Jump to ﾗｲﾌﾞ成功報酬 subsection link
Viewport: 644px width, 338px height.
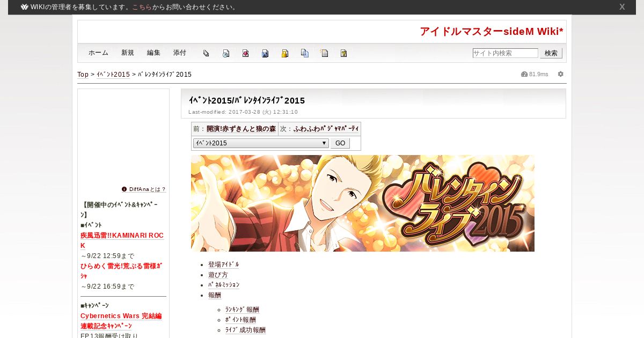[245, 330]
